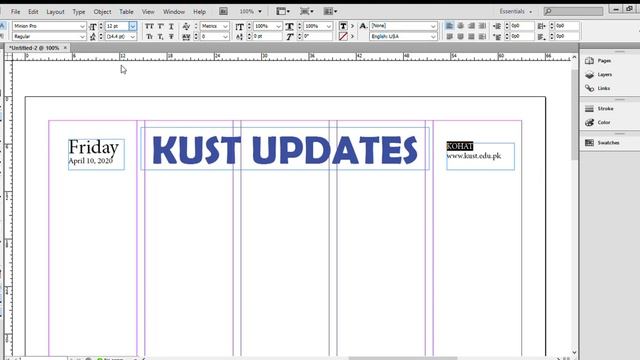Image resolution: width=640 pixels, height=360 pixels.
Task: Click the www.kust.edu.pk text line
Action: [x=474, y=156]
